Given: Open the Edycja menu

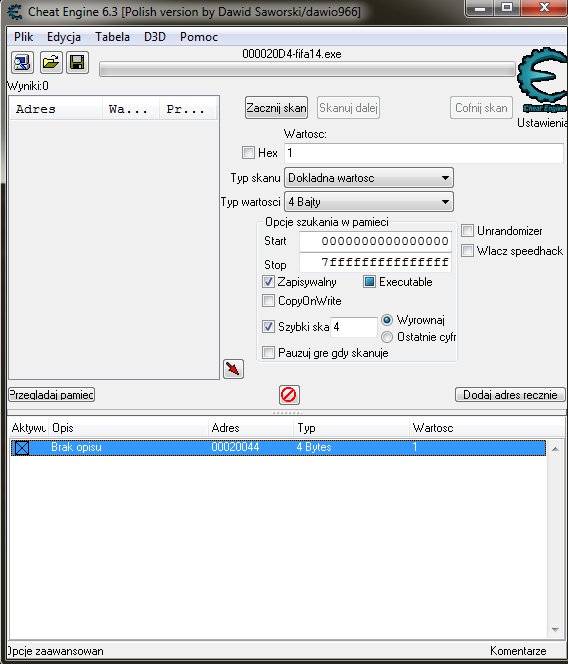Looking at the screenshot, I should click(x=64, y=37).
